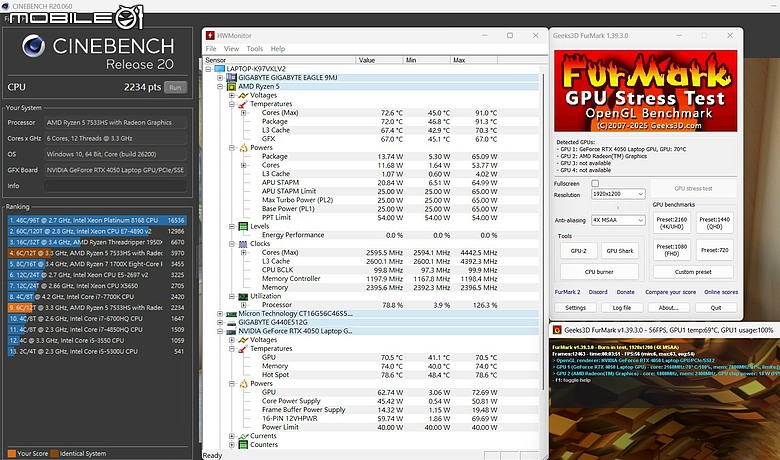This screenshot has height=460, width=780.
Task: Click the Currents icon under NVIDIA GPU
Action: click(243, 436)
